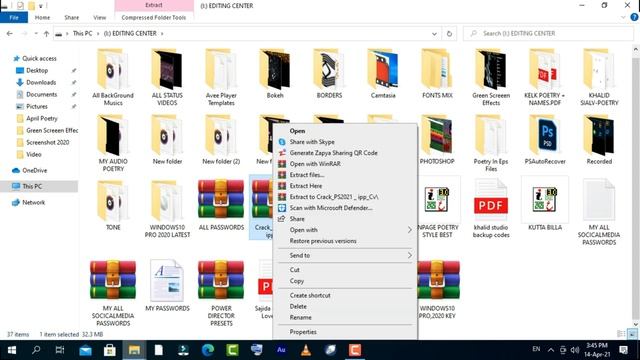Viewport: 640px width, 360px height.
Task: Open the Compressed Folder Tools tab
Action: [154, 18]
